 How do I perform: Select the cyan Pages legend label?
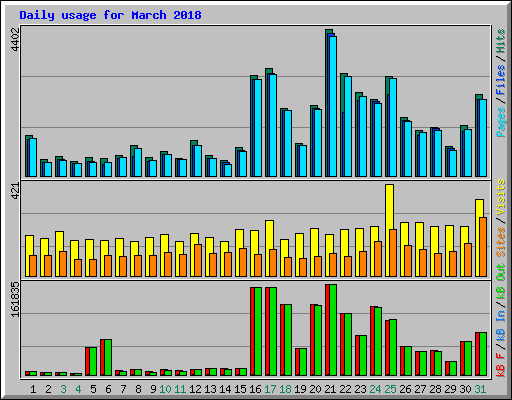[501, 122]
